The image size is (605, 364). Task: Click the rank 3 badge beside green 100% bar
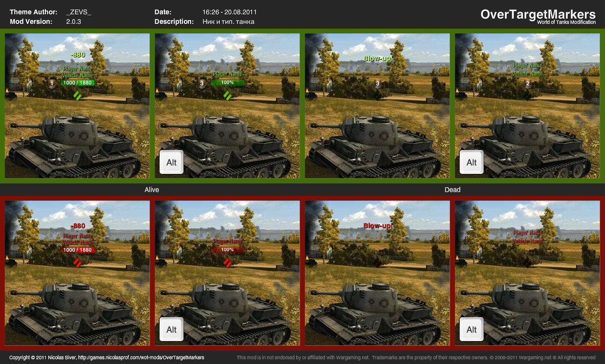[x=202, y=84]
